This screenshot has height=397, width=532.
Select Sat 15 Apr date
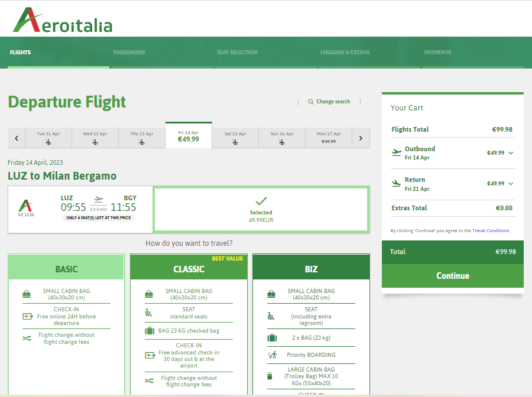pyautogui.click(x=235, y=138)
